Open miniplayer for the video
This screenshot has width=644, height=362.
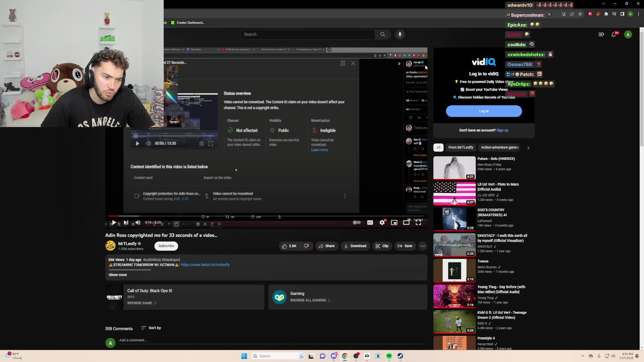(x=394, y=223)
